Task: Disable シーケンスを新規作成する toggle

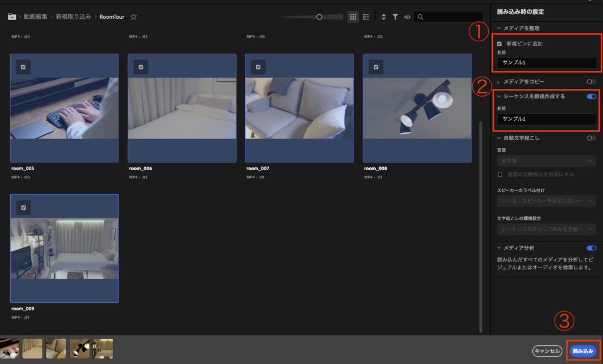Action: [591, 96]
